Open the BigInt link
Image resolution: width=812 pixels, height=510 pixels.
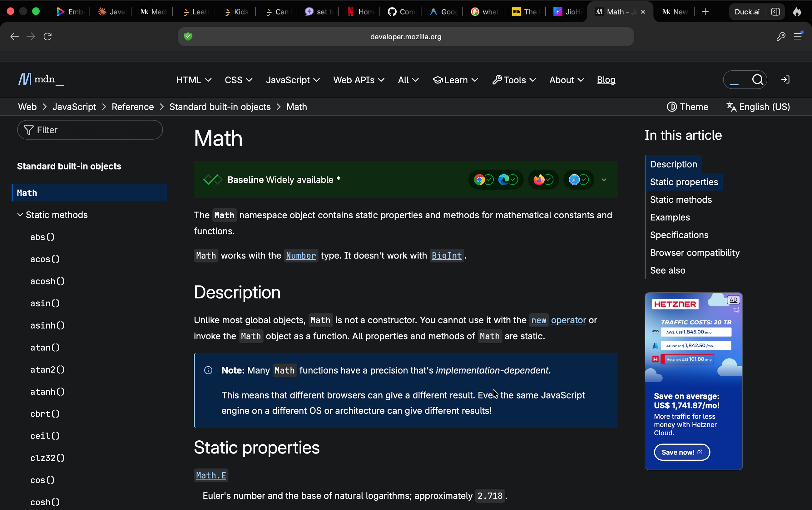tap(447, 256)
